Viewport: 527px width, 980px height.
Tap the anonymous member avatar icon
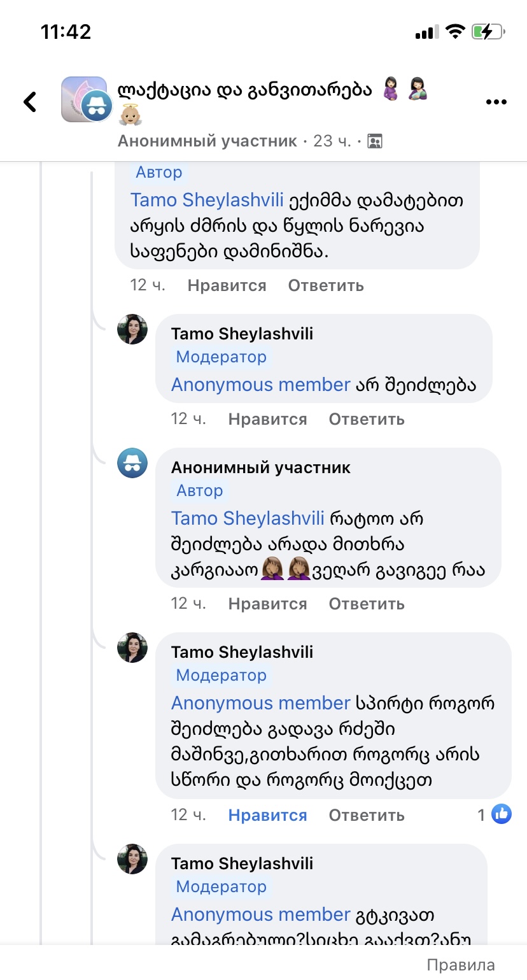point(132,464)
